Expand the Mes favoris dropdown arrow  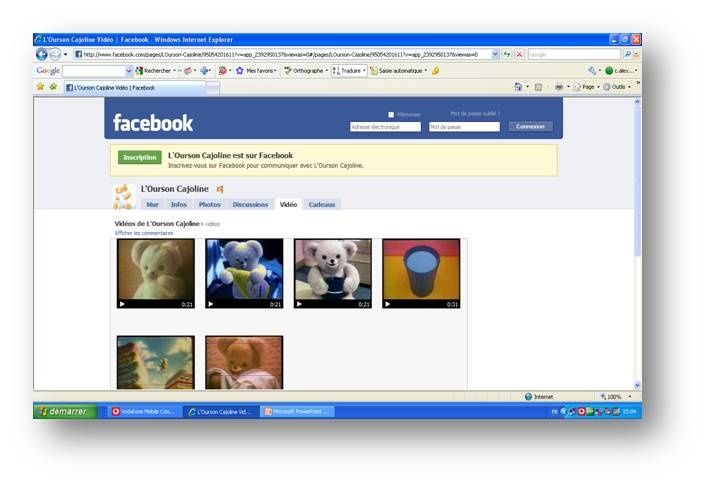[275, 71]
